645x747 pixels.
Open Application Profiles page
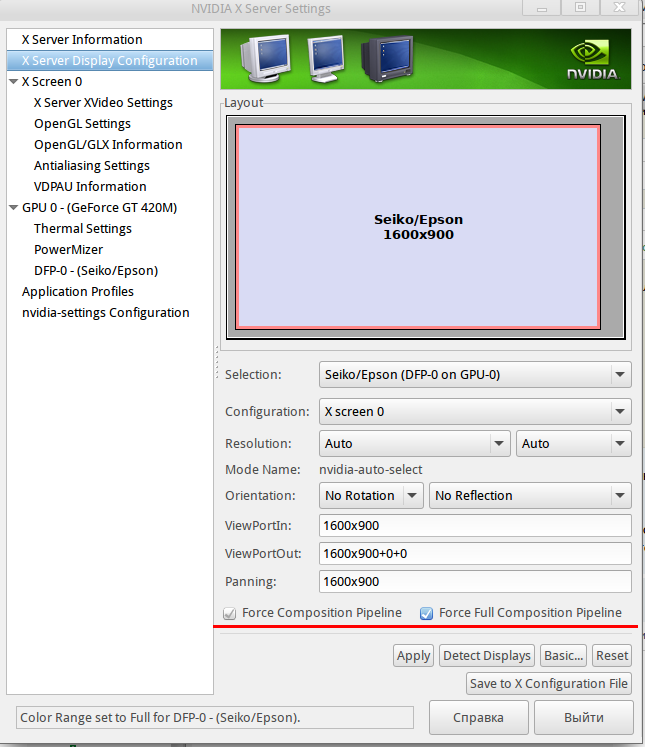click(x=78, y=292)
